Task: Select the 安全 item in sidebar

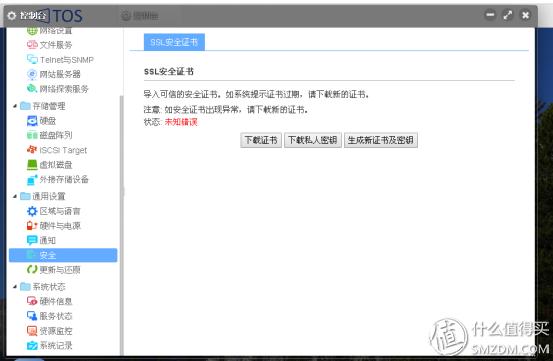Action: [x=63, y=255]
